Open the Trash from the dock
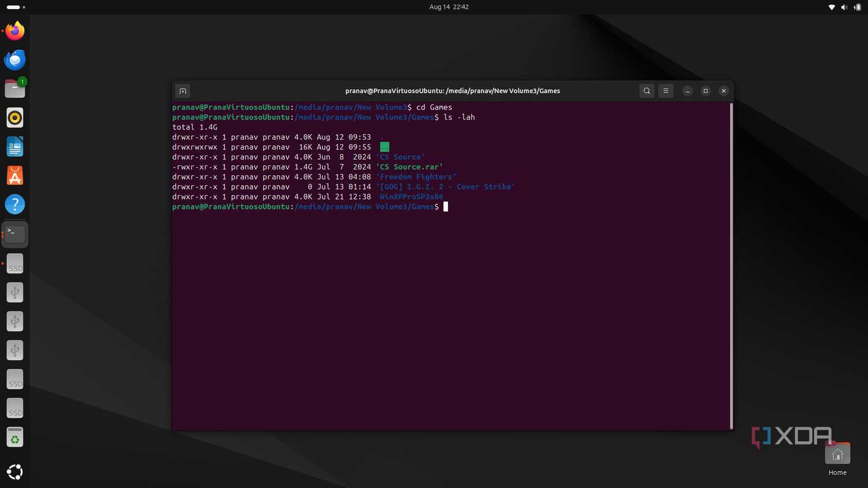 (x=15, y=438)
